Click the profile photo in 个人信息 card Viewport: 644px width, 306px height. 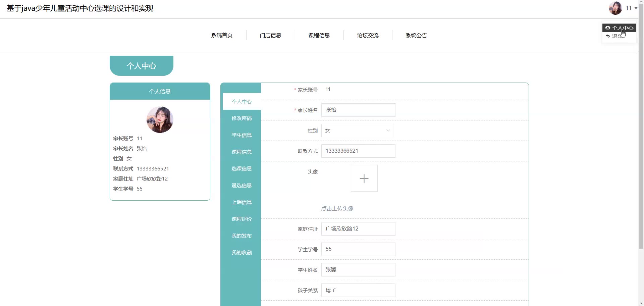click(x=160, y=120)
